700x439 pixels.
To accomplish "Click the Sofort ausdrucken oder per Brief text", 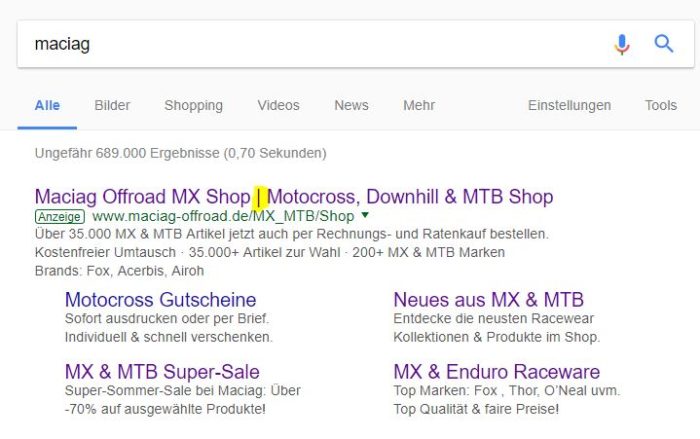I will [167, 319].
